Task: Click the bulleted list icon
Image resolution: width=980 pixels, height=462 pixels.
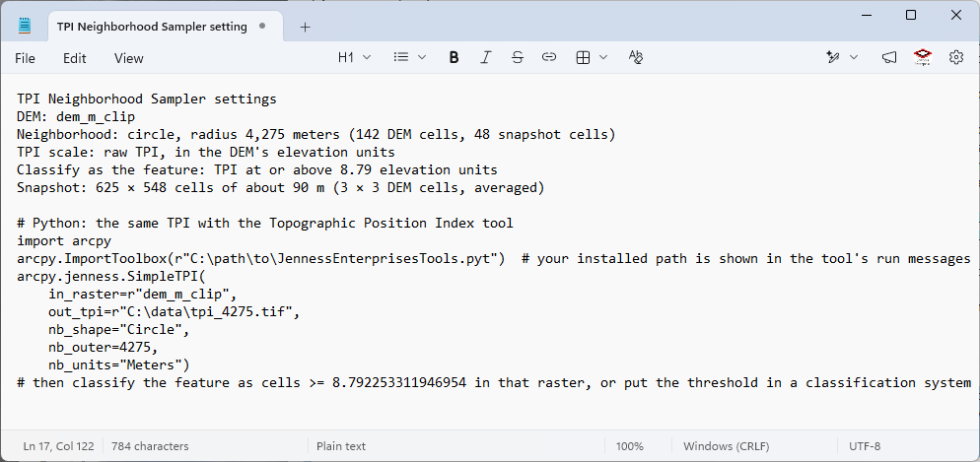Action: (x=401, y=57)
